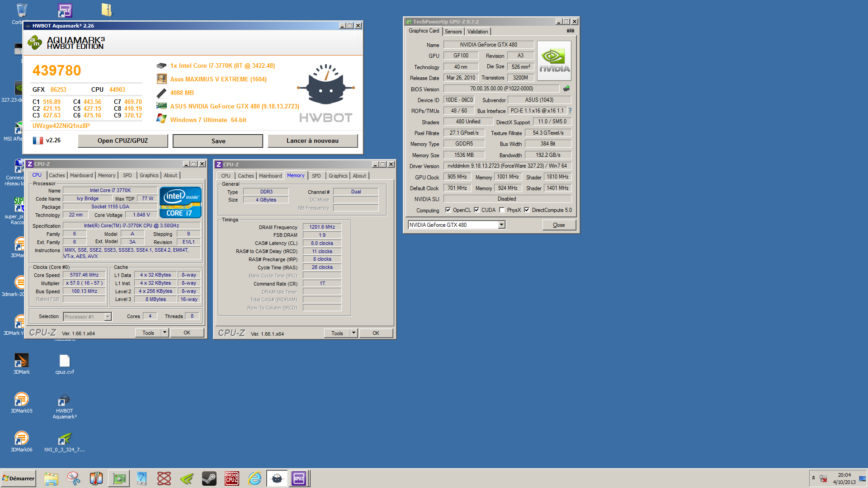868x488 pixels.
Task: Click the BIOS version save chip icon
Action: click(x=566, y=89)
